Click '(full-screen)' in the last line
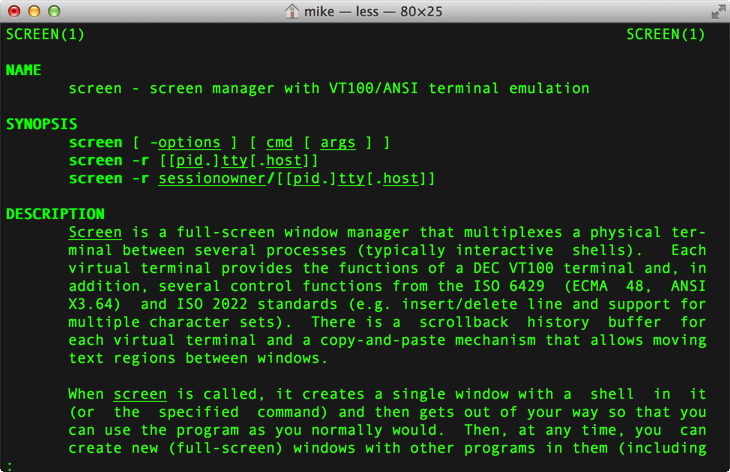This screenshot has width=730, height=472. pyautogui.click(x=225, y=448)
